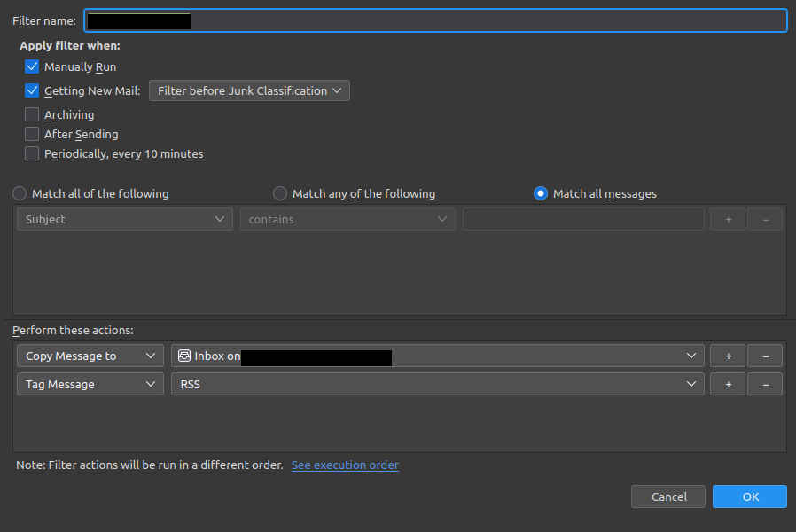Expand the RSS tag dropdown

437,384
